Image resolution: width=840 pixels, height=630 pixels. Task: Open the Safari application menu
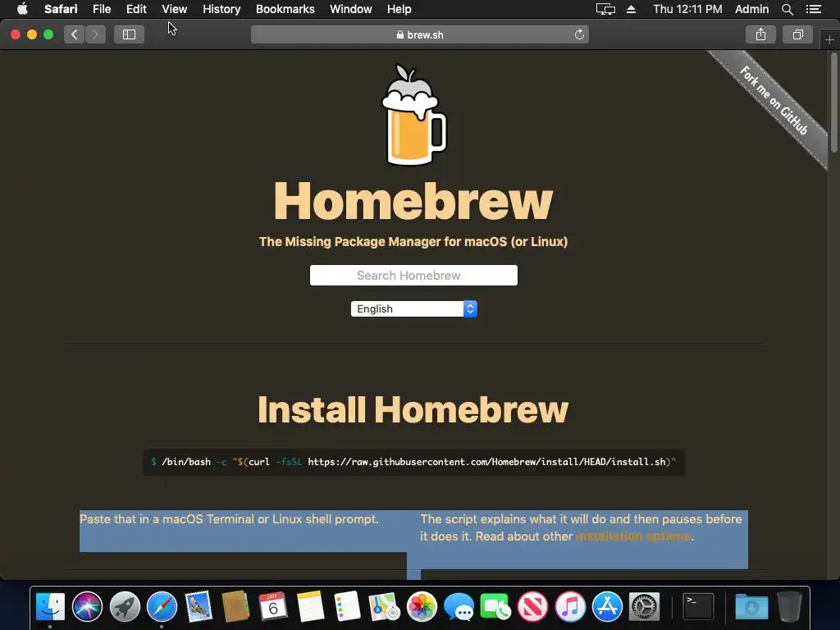[61, 9]
